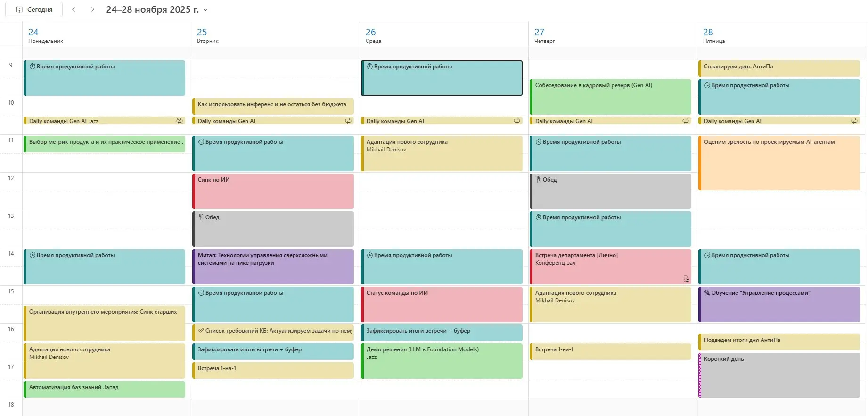Click clock icon on Wednesday morning Время продуктивной работы

370,67
